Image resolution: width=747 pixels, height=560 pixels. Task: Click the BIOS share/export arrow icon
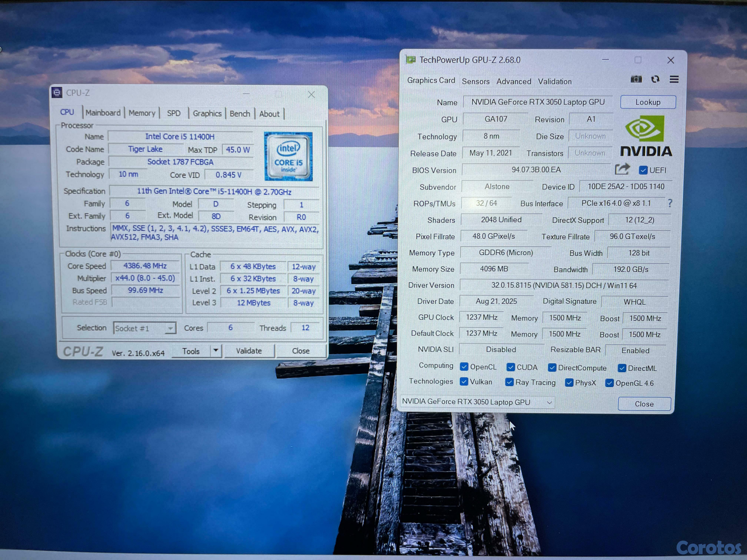[x=622, y=169]
